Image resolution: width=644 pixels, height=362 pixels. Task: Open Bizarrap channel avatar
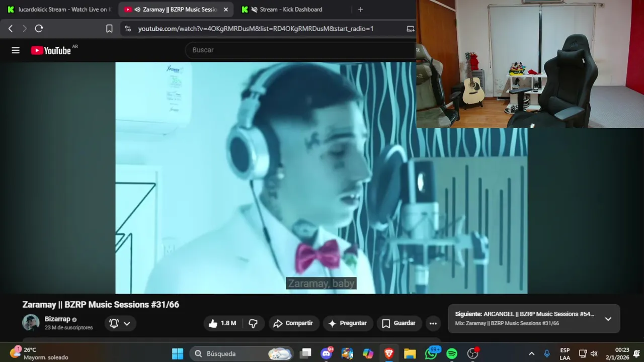coord(31,323)
